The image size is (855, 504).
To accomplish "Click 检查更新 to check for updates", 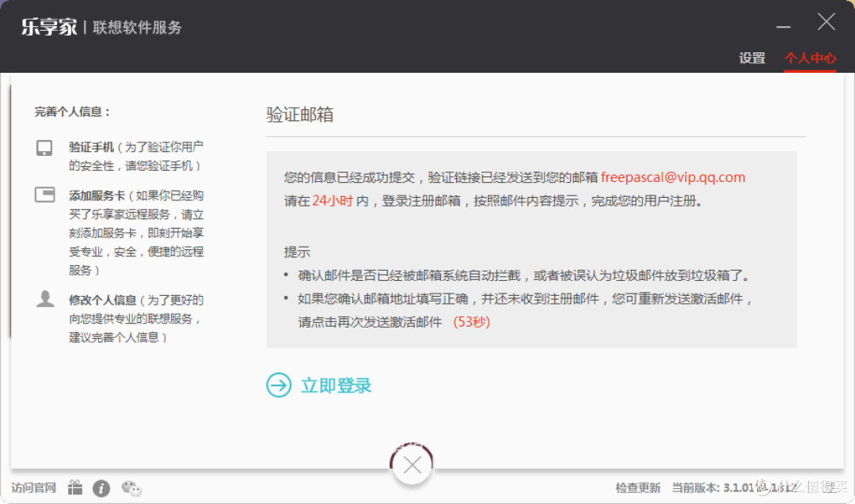I will pos(637,487).
